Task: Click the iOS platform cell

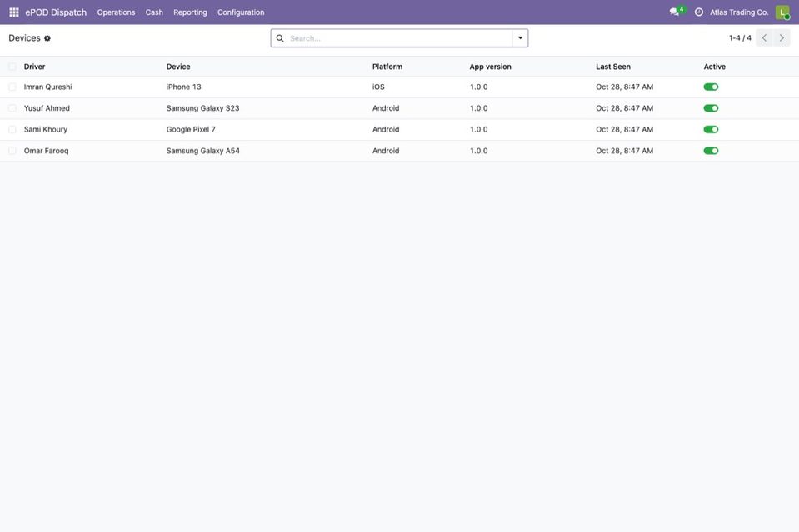Action: point(378,87)
